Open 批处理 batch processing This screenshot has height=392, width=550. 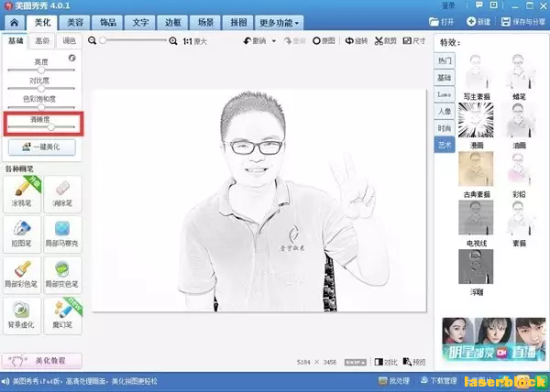point(394,381)
